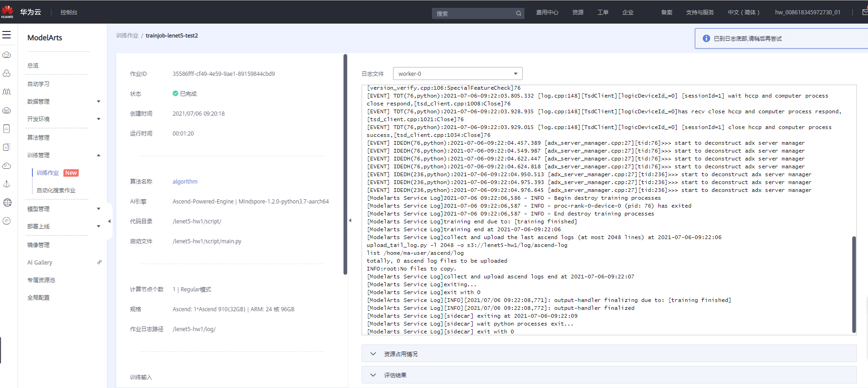Collapse the ModelArts sidebar with the arrow handle
Viewport: 868px width, 388px height.
click(109, 222)
